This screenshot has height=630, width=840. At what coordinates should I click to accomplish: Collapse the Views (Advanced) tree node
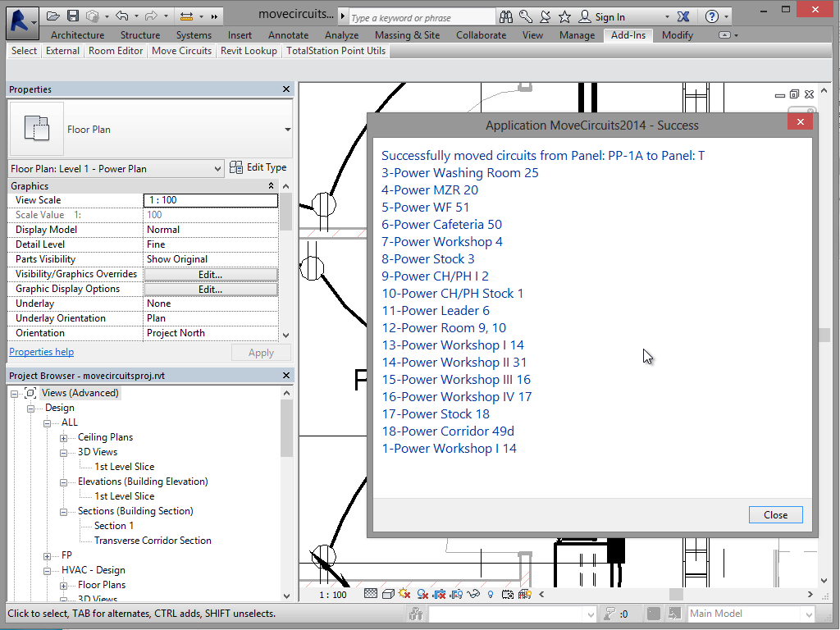[x=15, y=393]
